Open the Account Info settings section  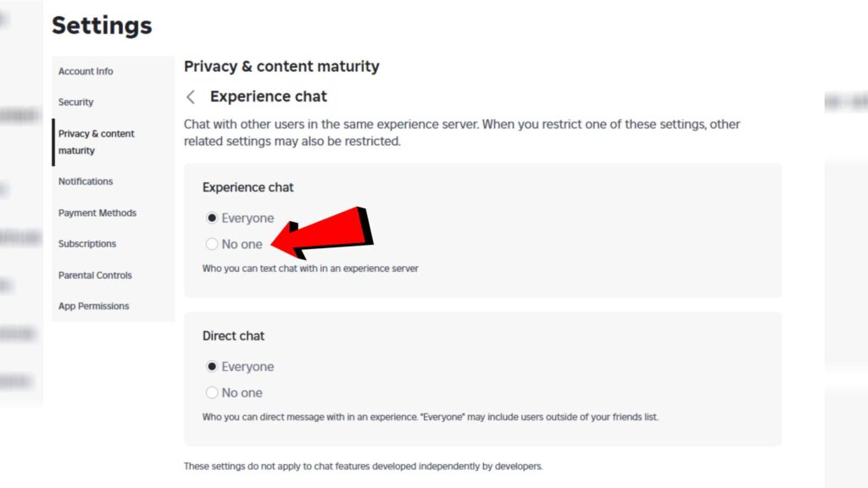coord(85,71)
